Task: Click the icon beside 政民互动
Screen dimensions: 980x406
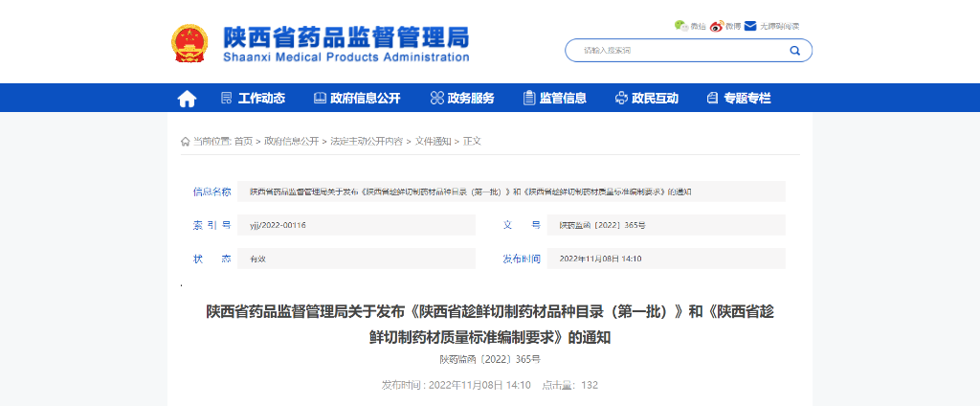Action: tap(621, 98)
